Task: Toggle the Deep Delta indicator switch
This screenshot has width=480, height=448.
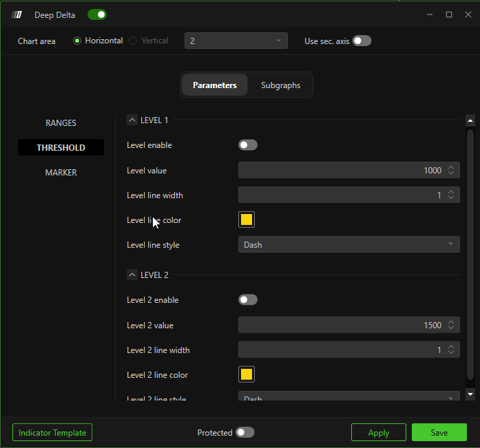Action: (97, 14)
